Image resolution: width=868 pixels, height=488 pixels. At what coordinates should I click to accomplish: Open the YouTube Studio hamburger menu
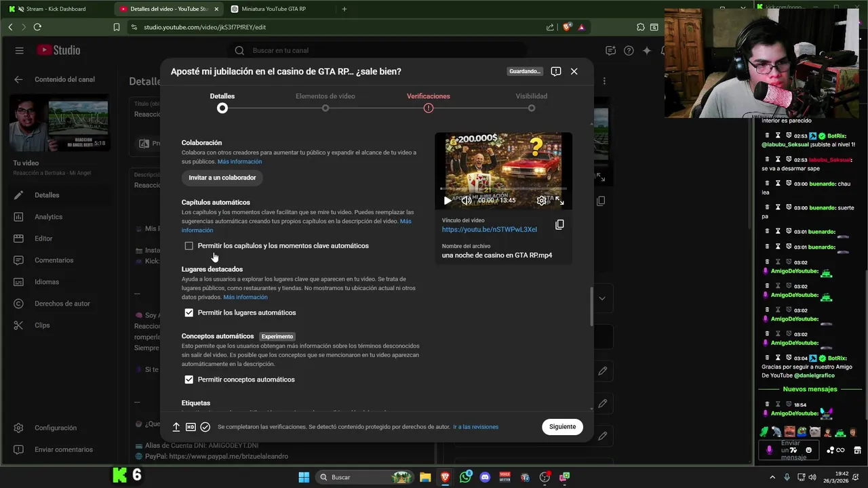pyautogui.click(x=19, y=51)
